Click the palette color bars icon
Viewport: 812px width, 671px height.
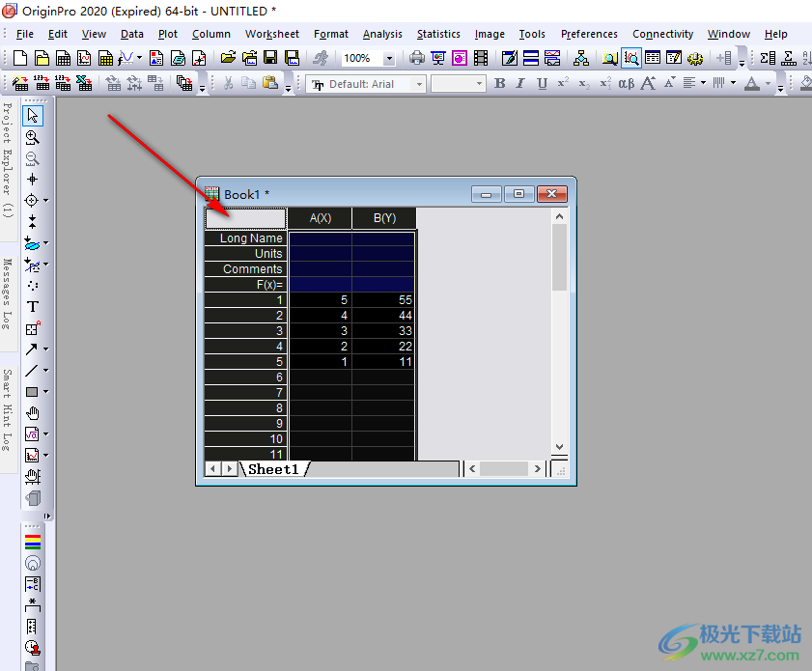tap(33, 542)
